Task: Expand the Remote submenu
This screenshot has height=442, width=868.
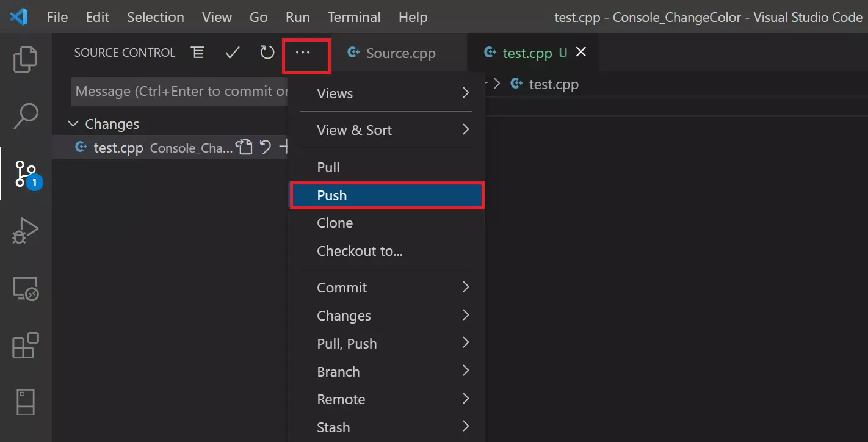Action: click(x=386, y=399)
